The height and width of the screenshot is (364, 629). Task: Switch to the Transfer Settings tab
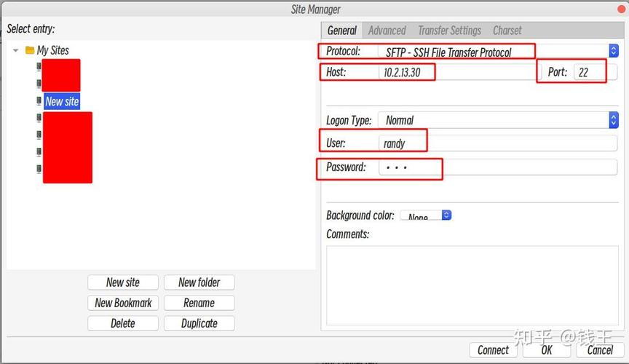449,31
